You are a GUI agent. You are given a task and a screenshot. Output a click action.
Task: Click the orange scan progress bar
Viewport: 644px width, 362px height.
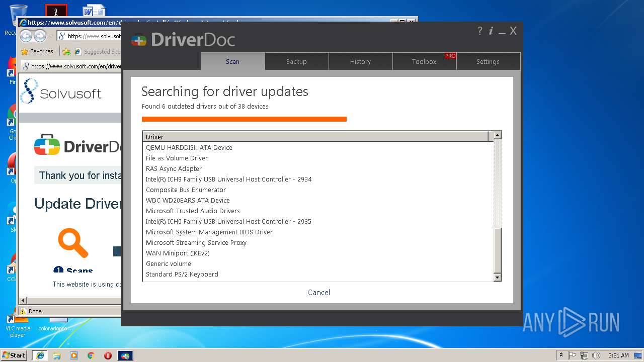[244, 119]
